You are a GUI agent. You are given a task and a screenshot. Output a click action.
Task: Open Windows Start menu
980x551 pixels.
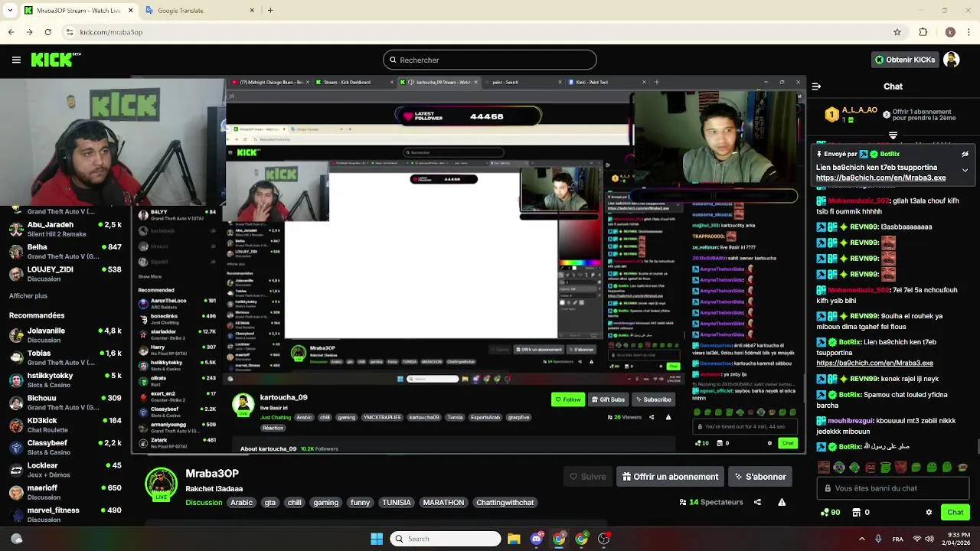(377, 539)
